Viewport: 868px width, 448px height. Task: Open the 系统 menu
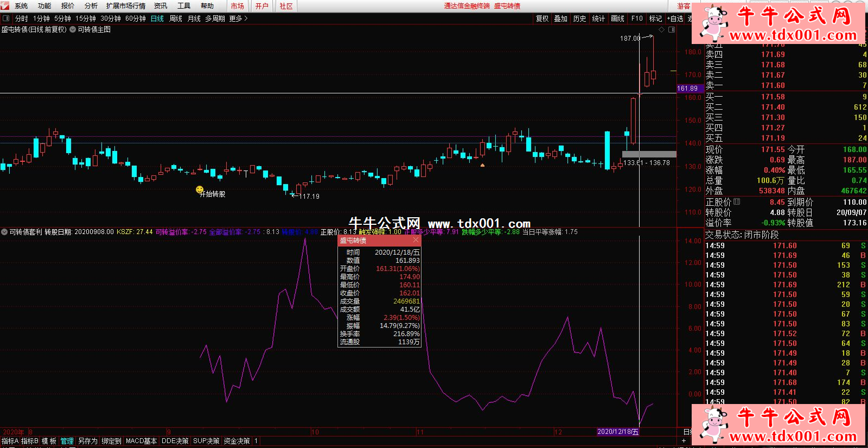pyautogui.click(x=21, y=6)
